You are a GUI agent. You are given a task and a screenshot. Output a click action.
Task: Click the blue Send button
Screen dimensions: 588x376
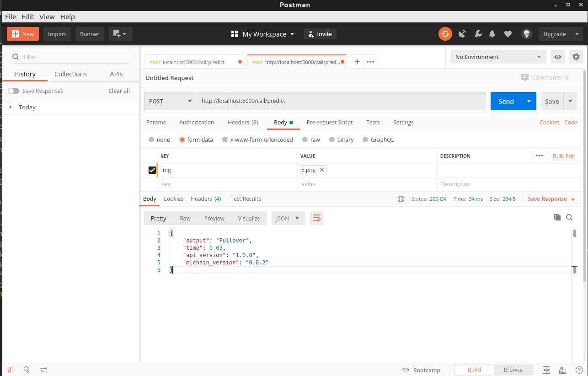[506, 101]
